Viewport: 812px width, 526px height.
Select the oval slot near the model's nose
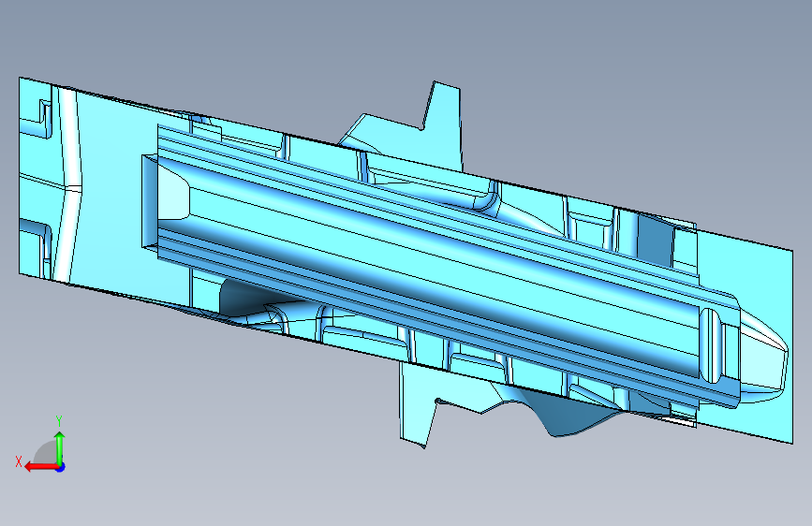(711, 345)
